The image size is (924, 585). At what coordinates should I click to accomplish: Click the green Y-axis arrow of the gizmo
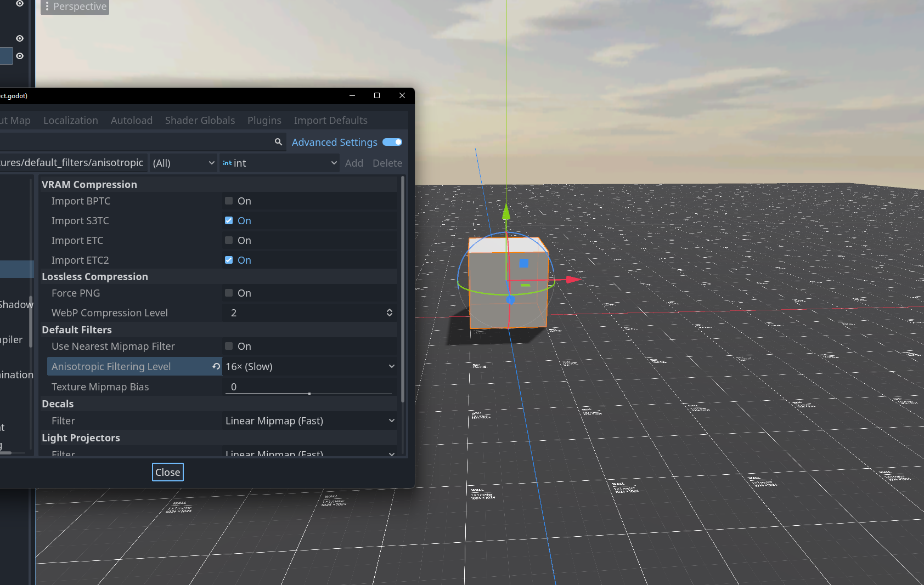pyautogui.click(x=506, y=211)
